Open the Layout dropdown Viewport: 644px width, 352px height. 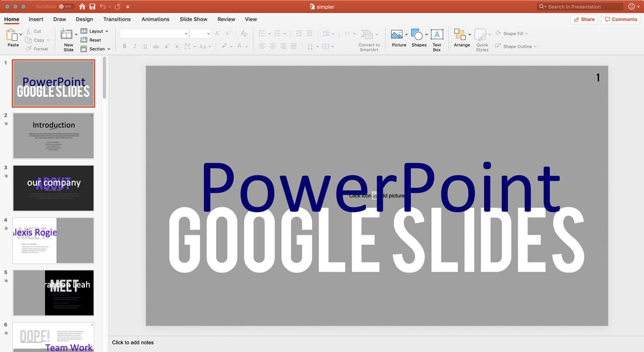(94, 31)
